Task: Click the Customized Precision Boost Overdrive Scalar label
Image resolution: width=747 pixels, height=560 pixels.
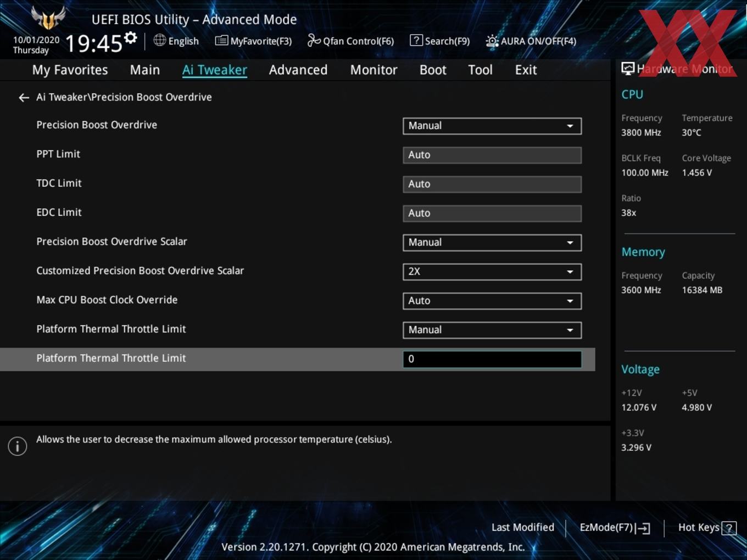Action: 140,271
